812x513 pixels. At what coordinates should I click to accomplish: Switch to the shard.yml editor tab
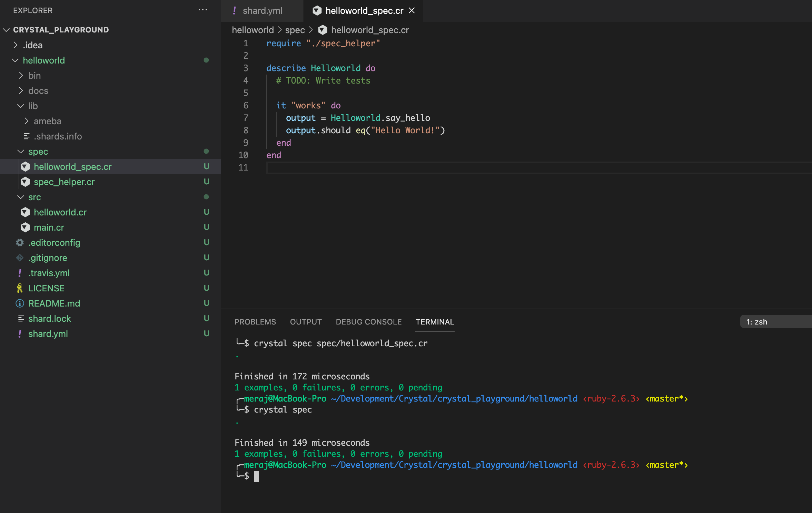262,11
